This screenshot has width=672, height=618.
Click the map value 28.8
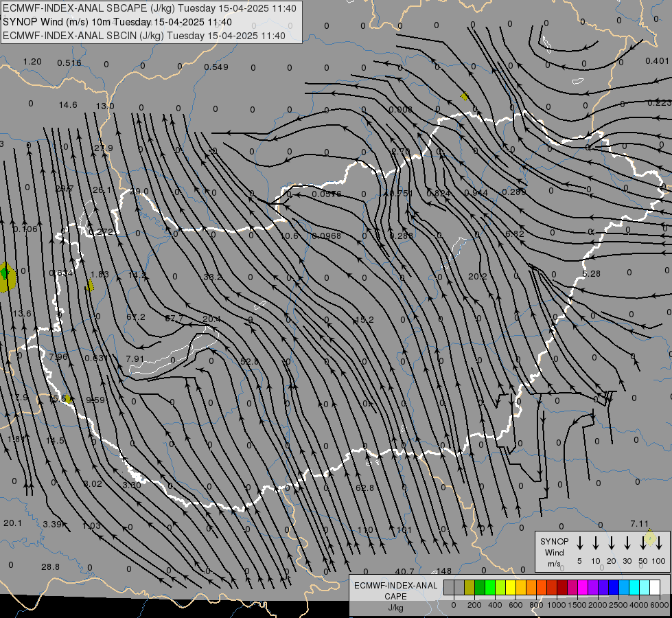pyautogui.click(x=50, y=567)
